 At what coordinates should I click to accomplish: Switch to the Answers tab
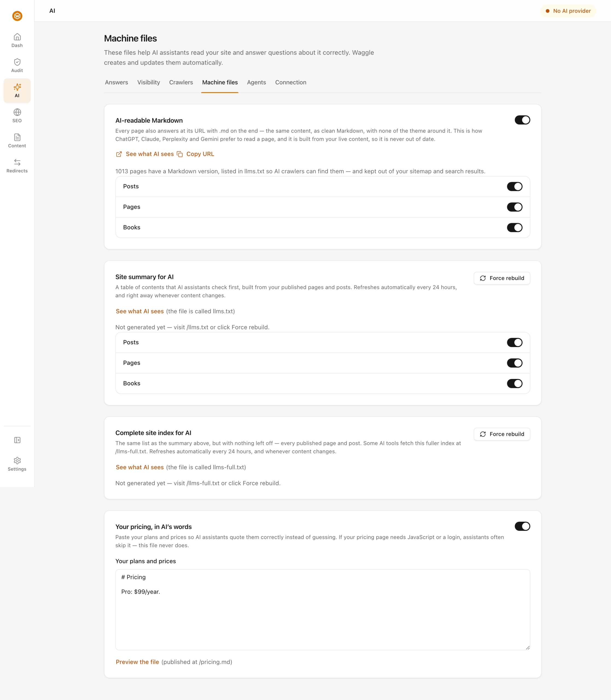[x=116, y=83]
